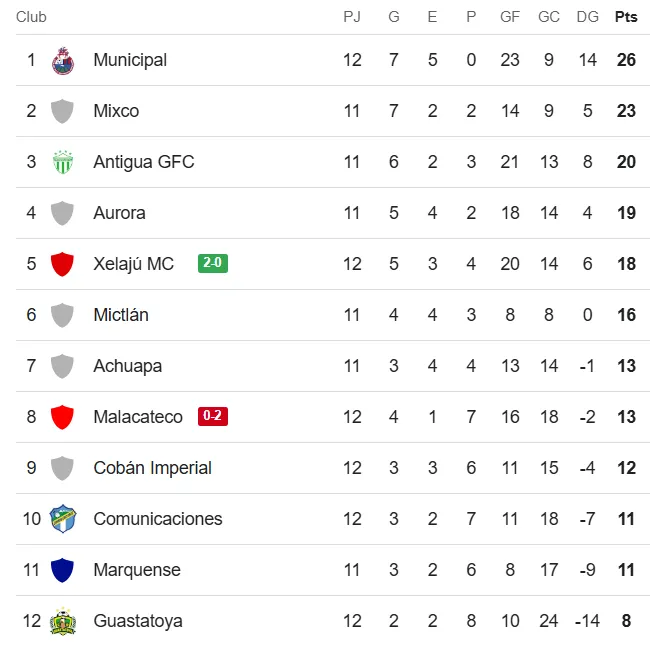The width and height of the screenshot is (650, 656).
Task: Open the Mixco team link
Action: point(116,111)
